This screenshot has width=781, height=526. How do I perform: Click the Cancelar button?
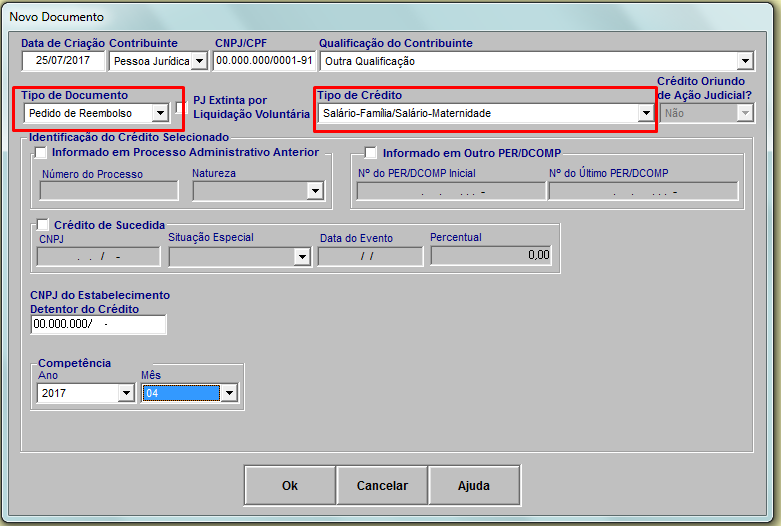382,486
